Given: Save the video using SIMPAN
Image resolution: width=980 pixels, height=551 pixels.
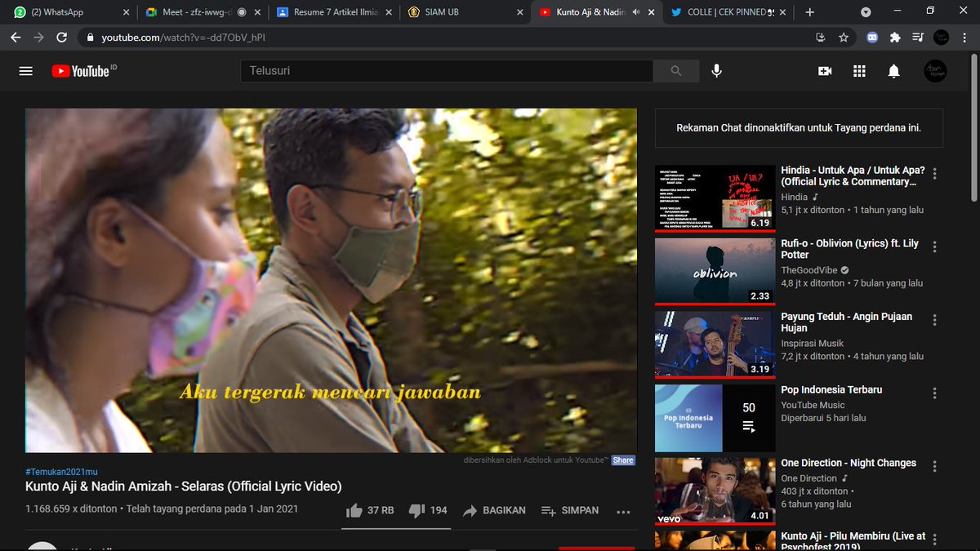Looking at the screenshot, I should coord(570,510).
